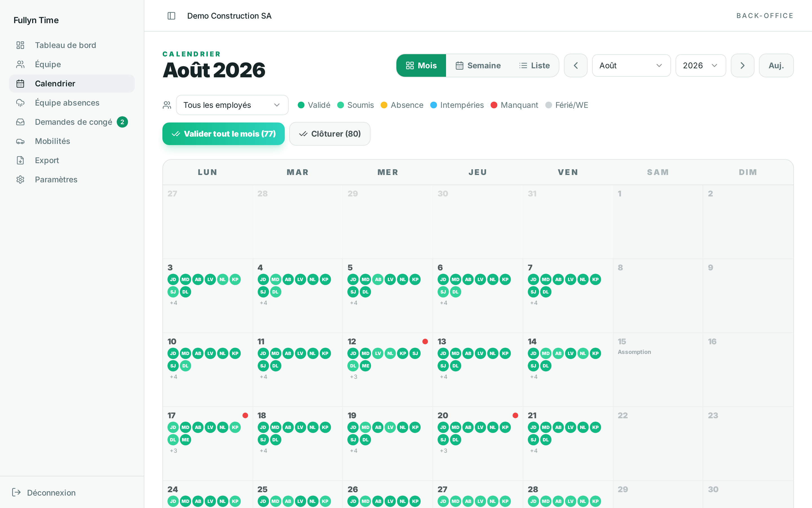Click the red missing dot on August 17
Screen dimensions: 812x508
pyautogui.click(x=245, y=415)
